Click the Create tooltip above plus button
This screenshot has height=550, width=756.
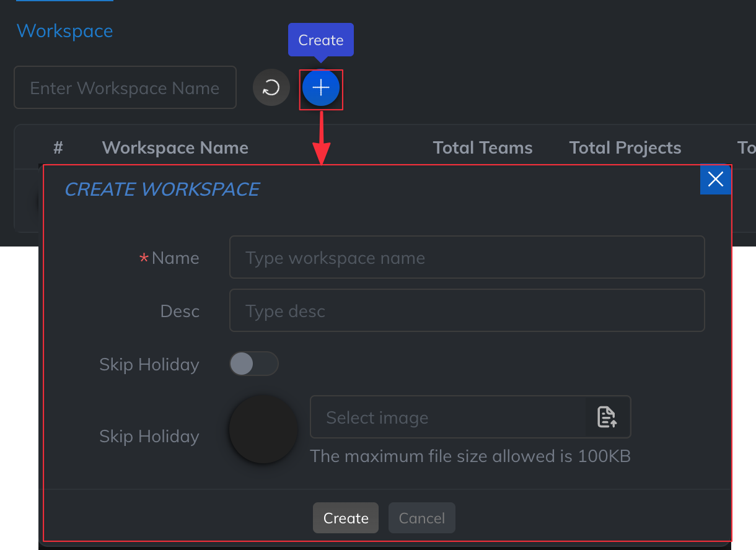[320, 40]
